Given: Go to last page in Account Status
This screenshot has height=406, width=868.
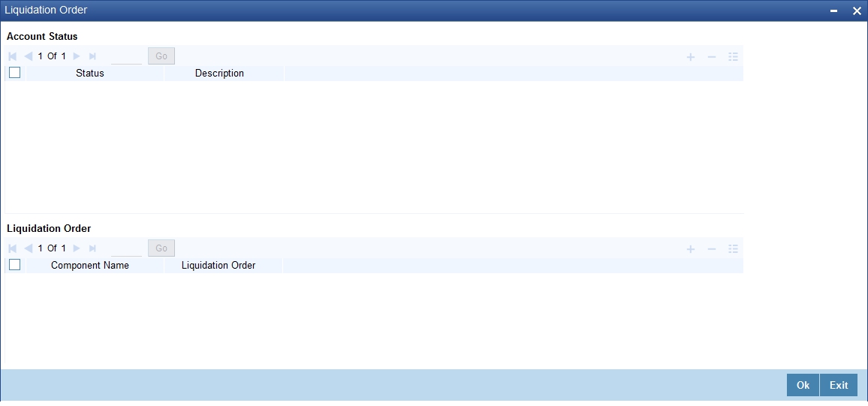Looking at the screenshot, I should coord(92,56).
